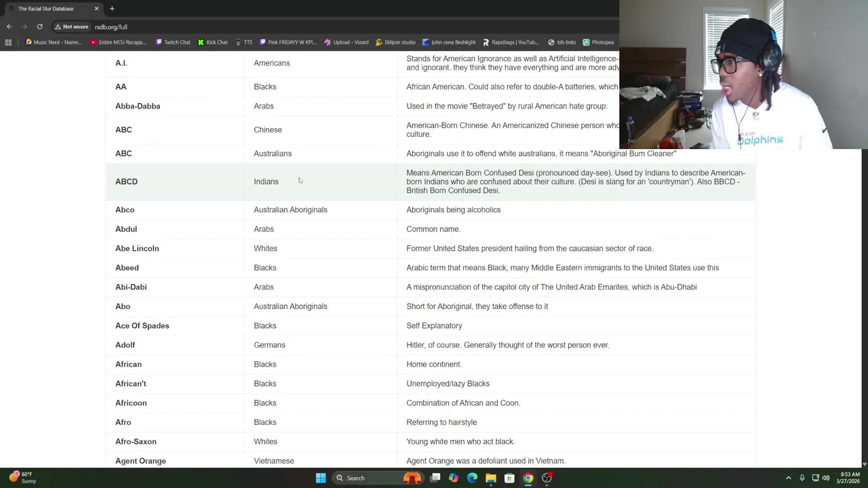Open Task View in the taskbar
The image size is (868, 488).
[435, 478]
